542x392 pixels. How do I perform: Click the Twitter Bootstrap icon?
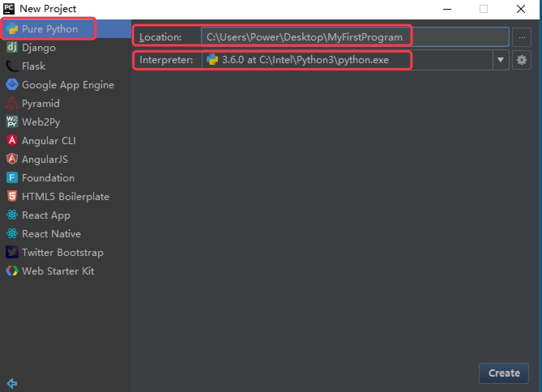click(x=12, y=252)
